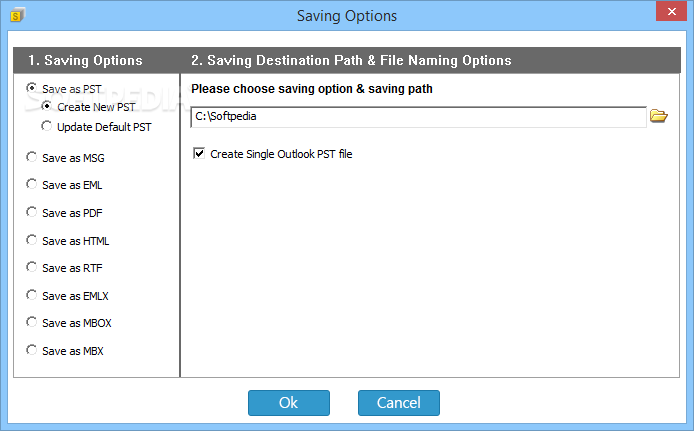Viewport: 694px width, 431px height.
Task: Click the Saving Options section header
Action: click(x=85, y=60)
